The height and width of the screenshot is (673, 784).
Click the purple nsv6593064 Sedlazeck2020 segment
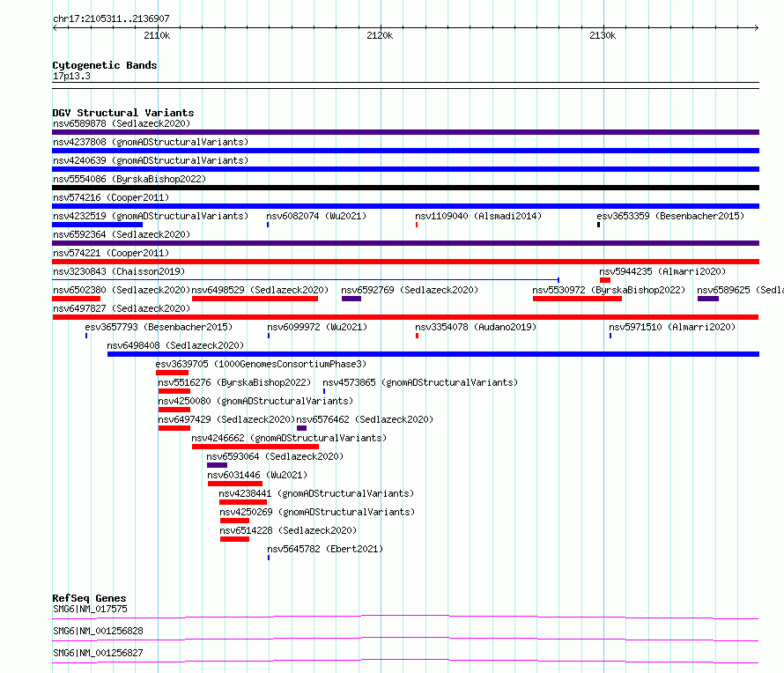(x=217, y=465)
